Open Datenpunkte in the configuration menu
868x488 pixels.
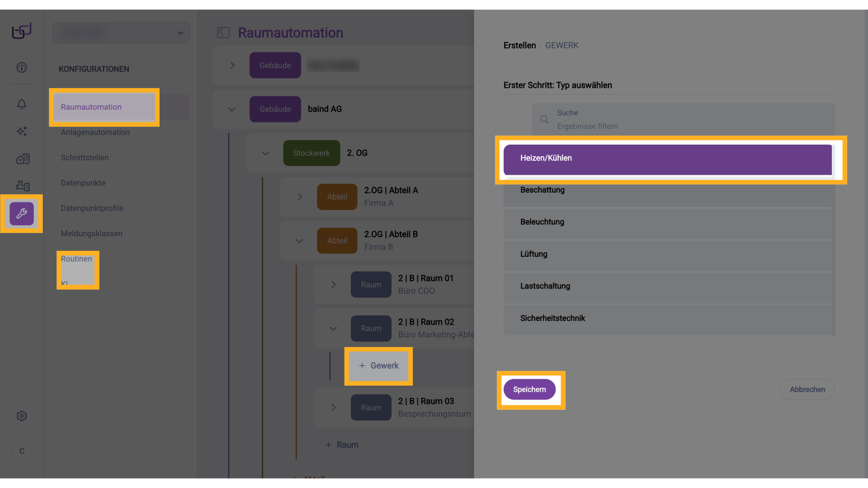click(x=83, y=183)
